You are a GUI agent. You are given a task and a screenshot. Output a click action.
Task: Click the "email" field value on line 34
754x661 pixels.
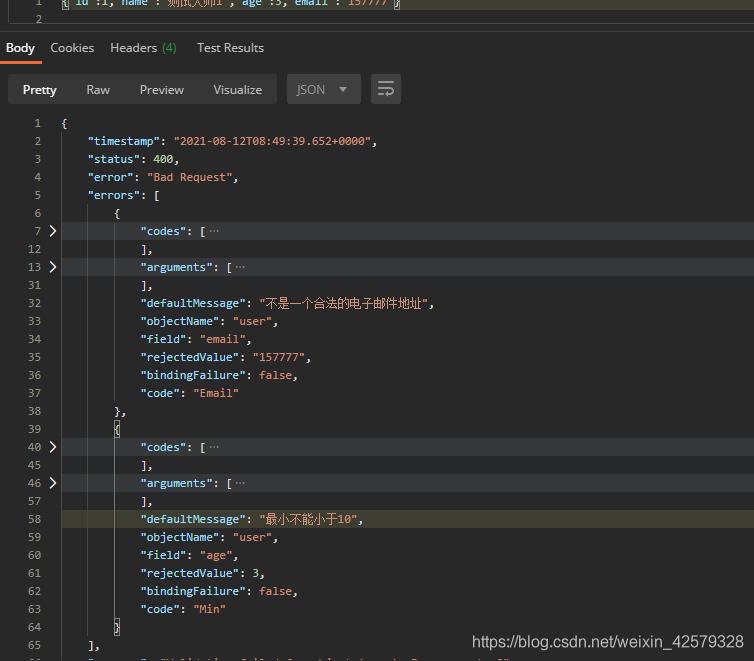point(222,339)
